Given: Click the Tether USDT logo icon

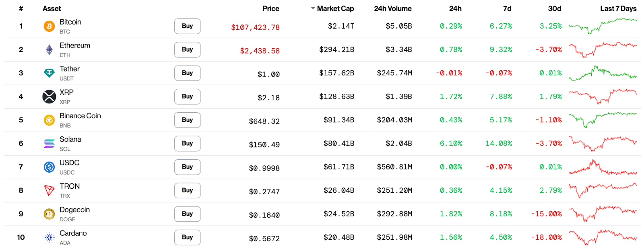Looking at the screenshot, I should (49, 73).
